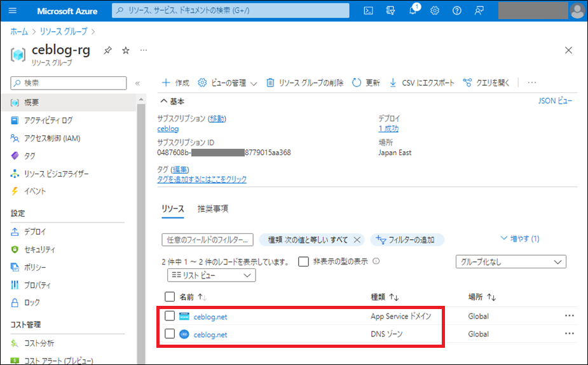
Task: Expand 増やす (1) link
Action: coord(520,238)
